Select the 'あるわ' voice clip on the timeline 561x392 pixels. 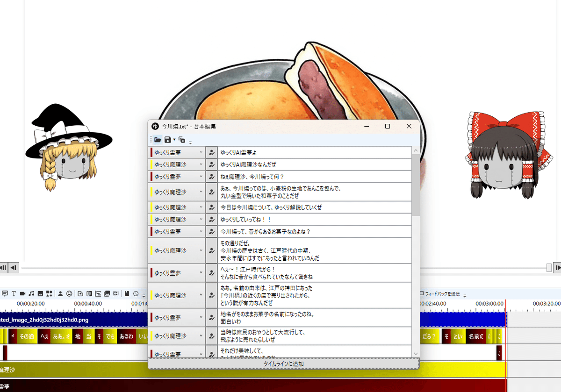click(126, 336)
